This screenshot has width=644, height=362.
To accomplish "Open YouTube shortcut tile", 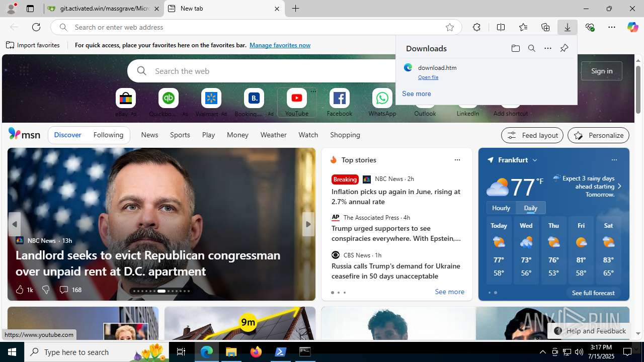I will 297,103.
